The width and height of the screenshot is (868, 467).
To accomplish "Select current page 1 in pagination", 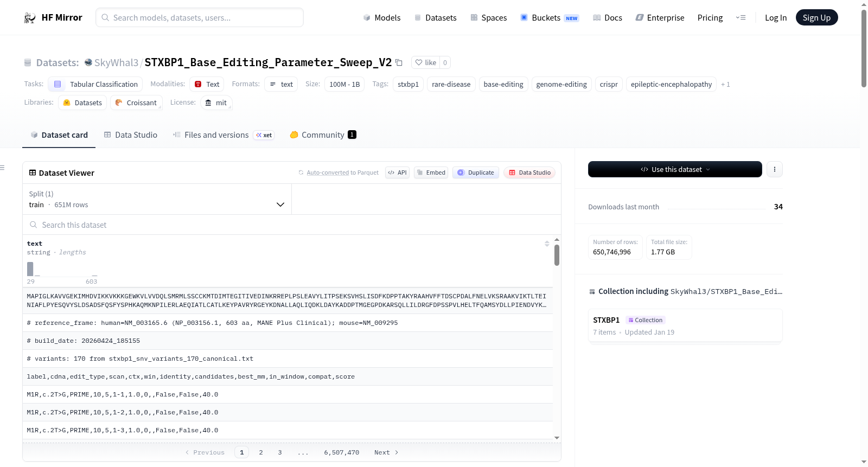I will point(242,452).
